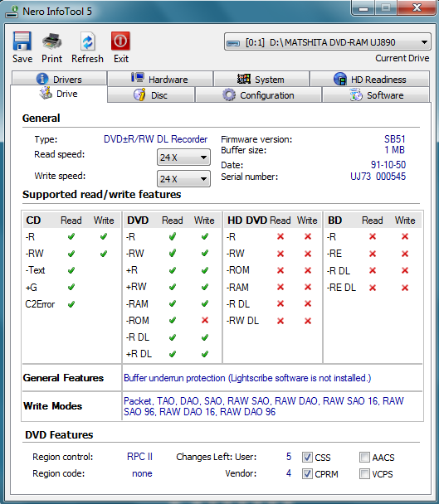Click the Disc tab icon

pyautogui.click(x=139, y=94)
